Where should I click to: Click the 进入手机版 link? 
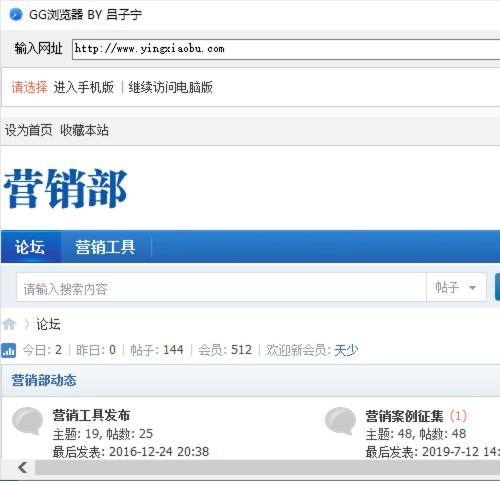84,87
